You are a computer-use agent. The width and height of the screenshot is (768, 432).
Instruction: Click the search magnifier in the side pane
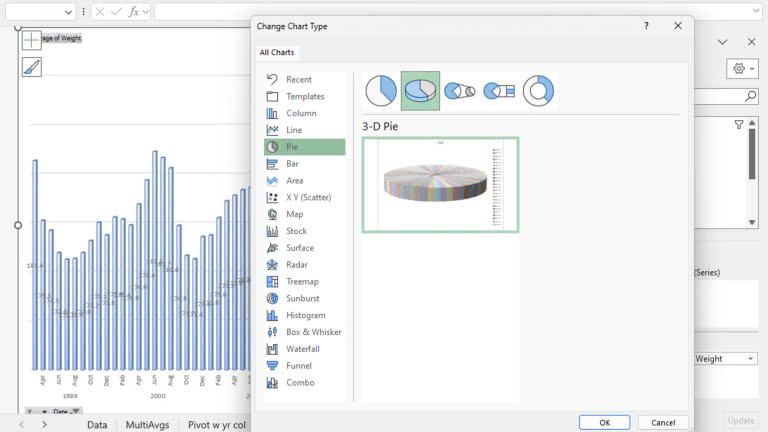pyautogui.click(x=750, y=96)
